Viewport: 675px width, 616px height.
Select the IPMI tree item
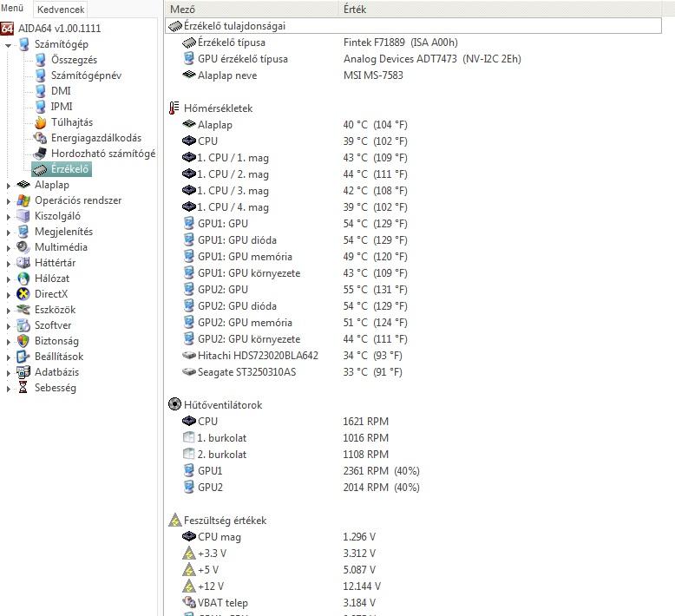(62, 107)
